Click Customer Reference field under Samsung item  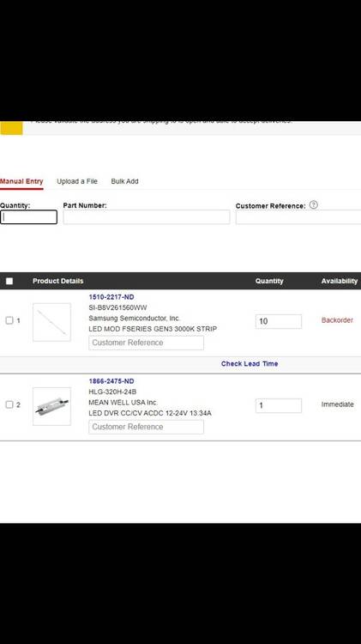point(146,343)
